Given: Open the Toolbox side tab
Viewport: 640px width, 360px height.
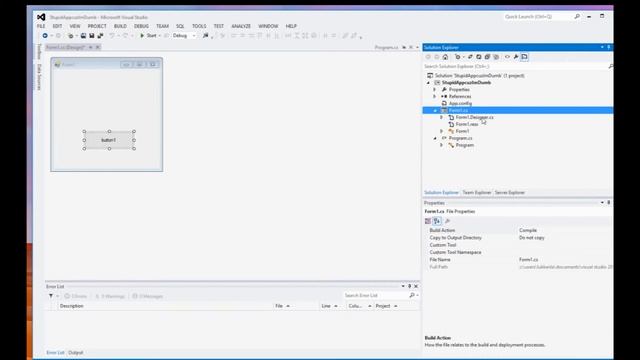Looking at the screenshot, I should tap(39, 51).
